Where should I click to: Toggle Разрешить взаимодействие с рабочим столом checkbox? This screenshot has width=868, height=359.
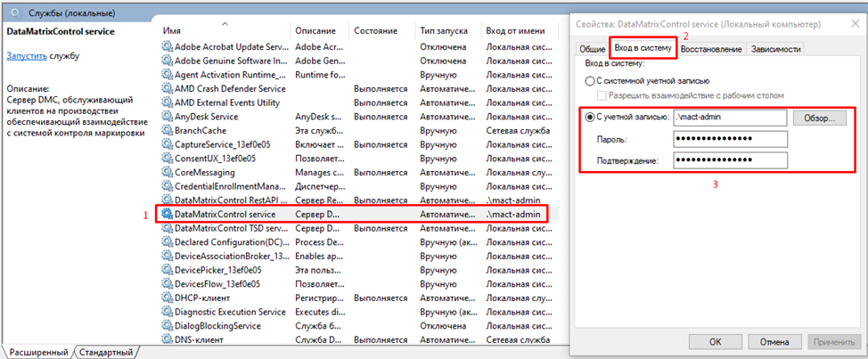point(602,95)
